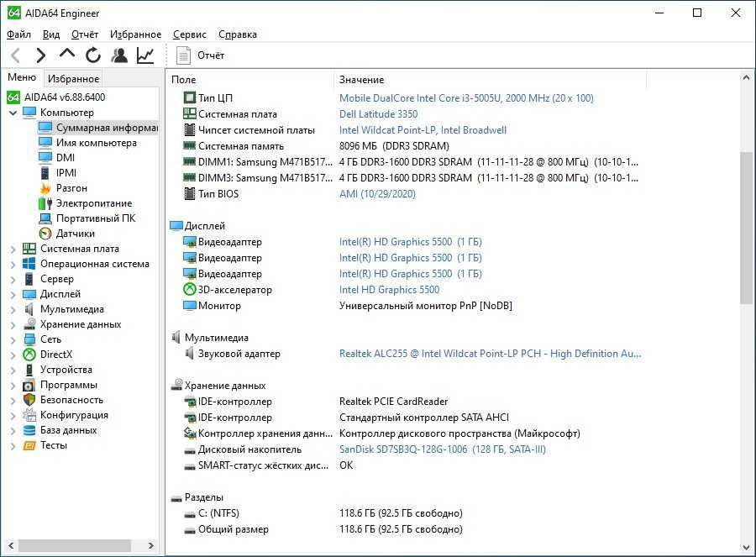Open the Отчёт report button
The image size is (756, 557).
coord(201,55)
